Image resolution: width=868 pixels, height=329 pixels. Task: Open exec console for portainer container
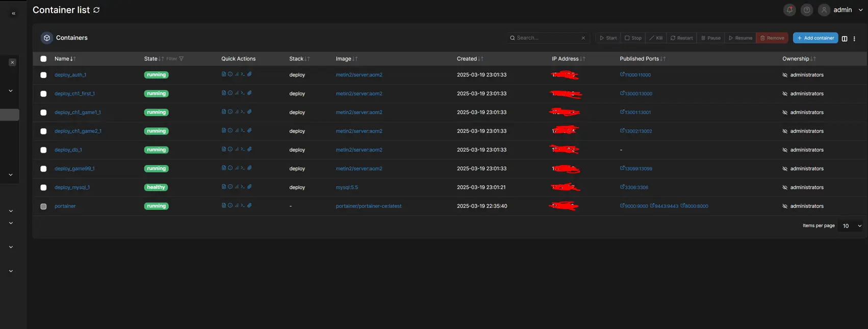[x=243, y=206]
